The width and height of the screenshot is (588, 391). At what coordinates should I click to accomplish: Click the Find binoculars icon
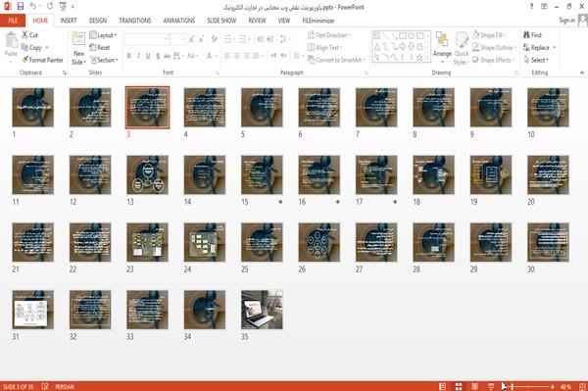[x=526, y=35]
